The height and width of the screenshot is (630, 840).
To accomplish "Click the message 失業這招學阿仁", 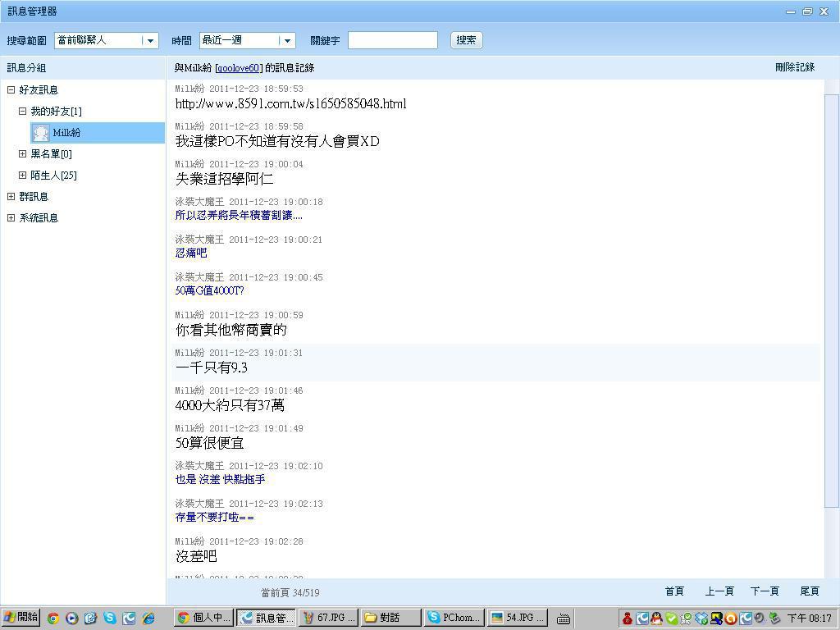I will point(225,179).
